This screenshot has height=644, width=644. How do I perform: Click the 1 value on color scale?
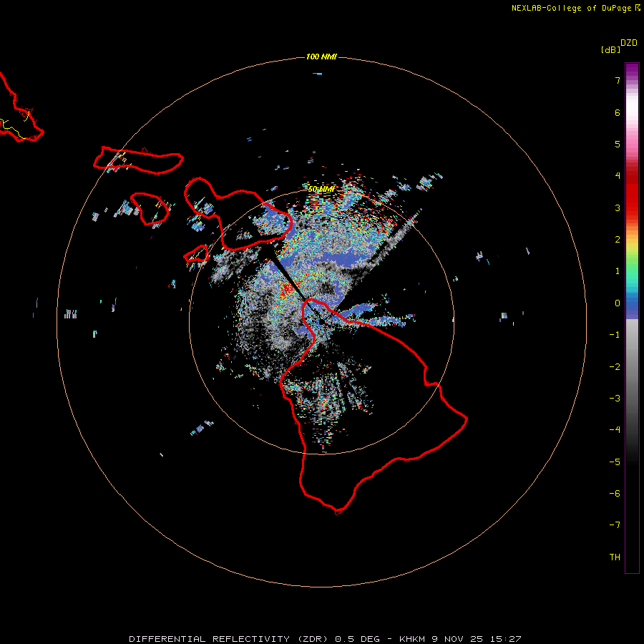(x=618, y=271)
